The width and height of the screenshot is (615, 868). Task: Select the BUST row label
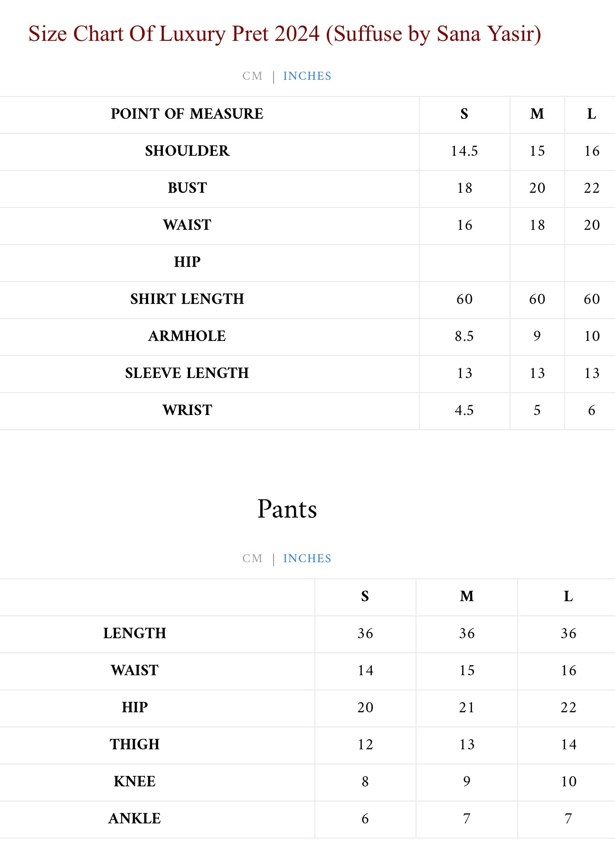click(187, 188)
